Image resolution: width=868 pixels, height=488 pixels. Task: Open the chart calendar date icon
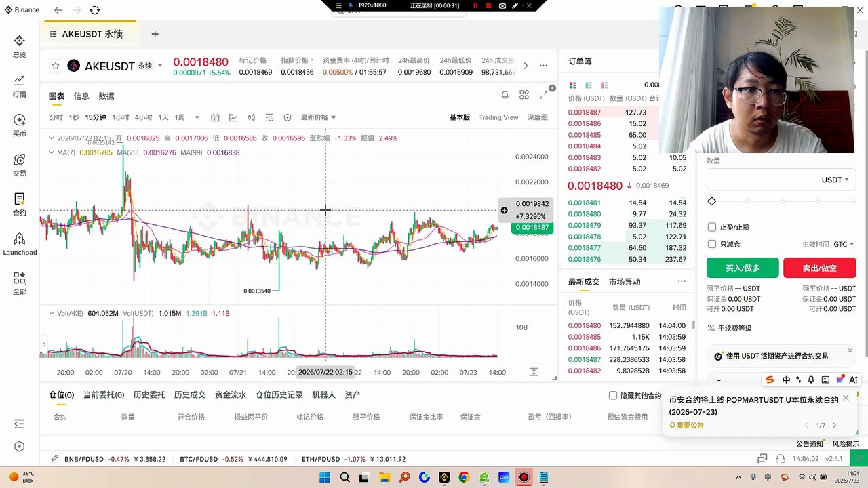tap(215, 117)
